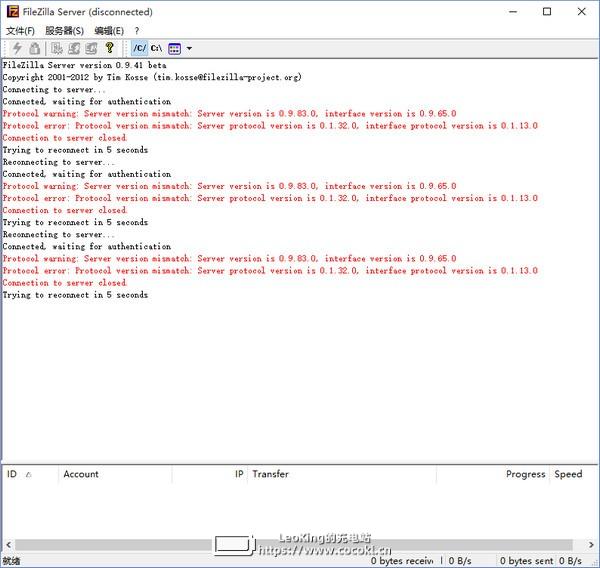Screen dimensions: 600x568
Task: Click the user list sorting icon
Action: (174, 49)
